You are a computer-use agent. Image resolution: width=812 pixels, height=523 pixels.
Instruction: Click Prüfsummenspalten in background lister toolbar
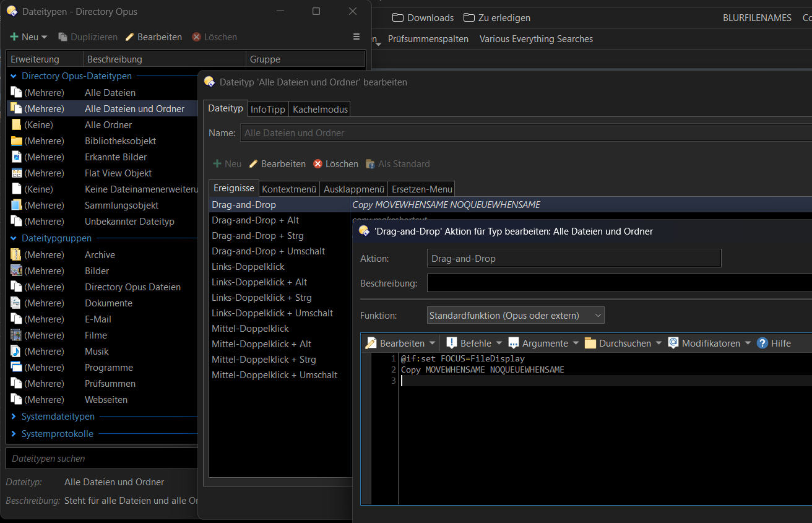[x=428, y=39]
